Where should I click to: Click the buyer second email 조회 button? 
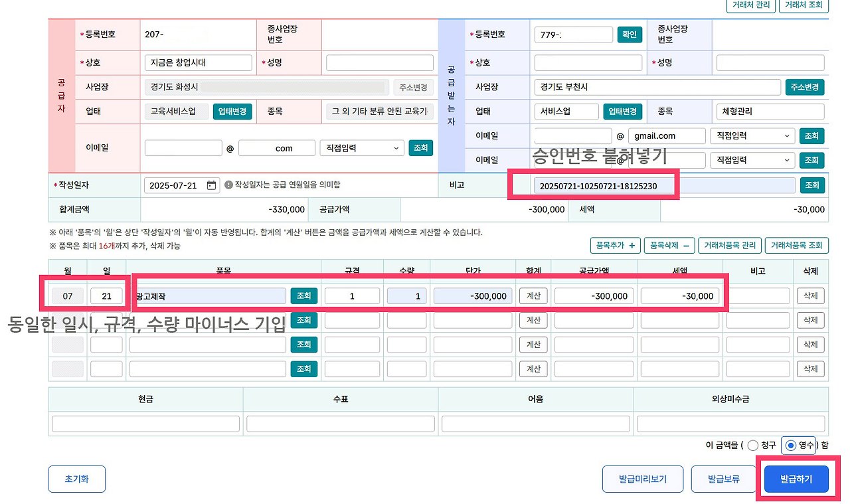pyautogui.click(x=811, y=160)
